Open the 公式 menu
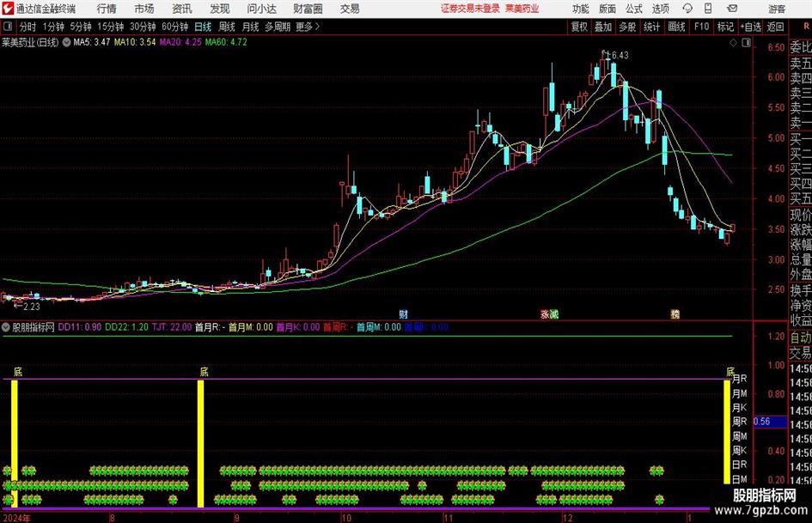This screenshot has width=812, height=523. coord(634,9)
